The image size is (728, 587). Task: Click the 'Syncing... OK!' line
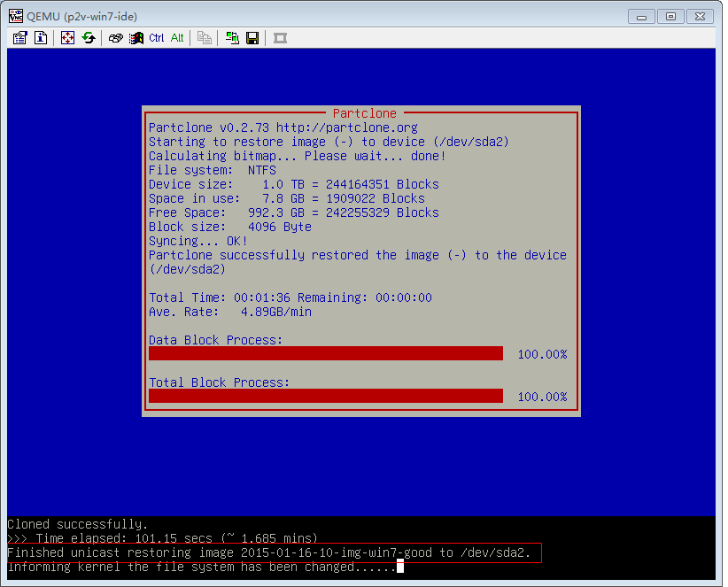click(198, 242)
